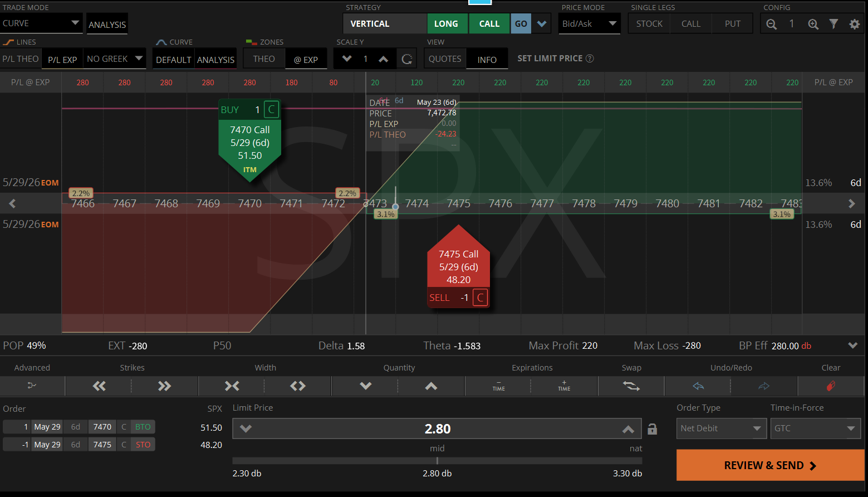Switch view to INFO

(x=487, y=60)
